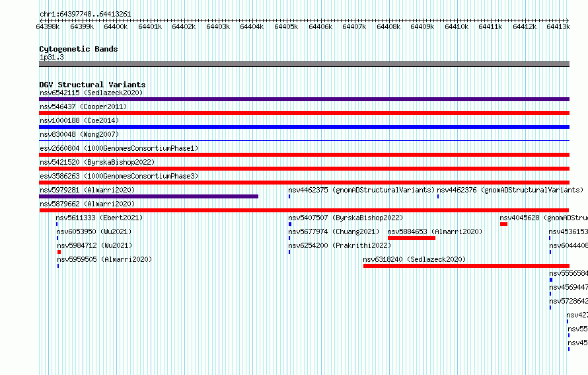The height and width of the screenshot is (375, 588).
Task: Open nsv4462375 (gnomADStructuralVariants) label
Action: coord(361,190)
